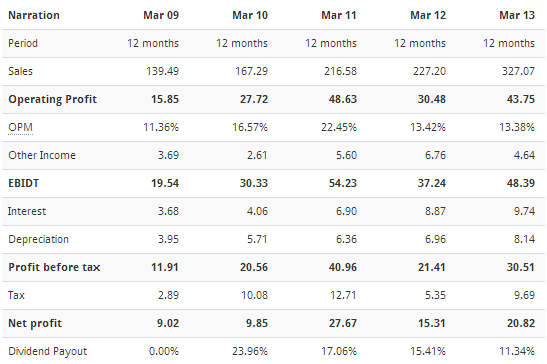Select the Mar 13 column header
The height and width of the screenshot is (364, 547).
click(517, 15)
